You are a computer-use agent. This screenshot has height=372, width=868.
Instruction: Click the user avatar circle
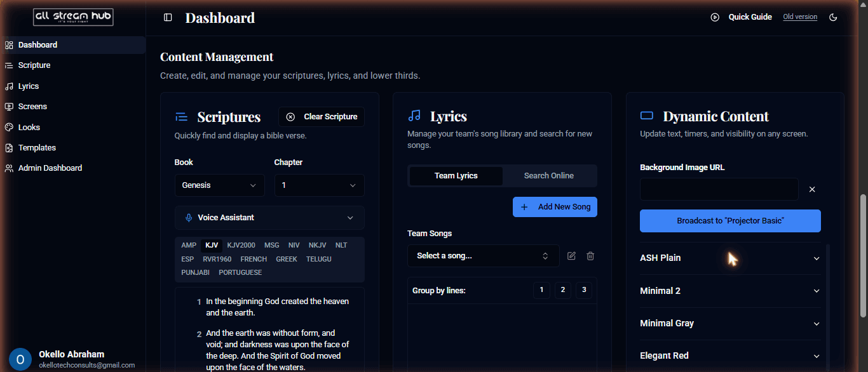coord(20,359)
